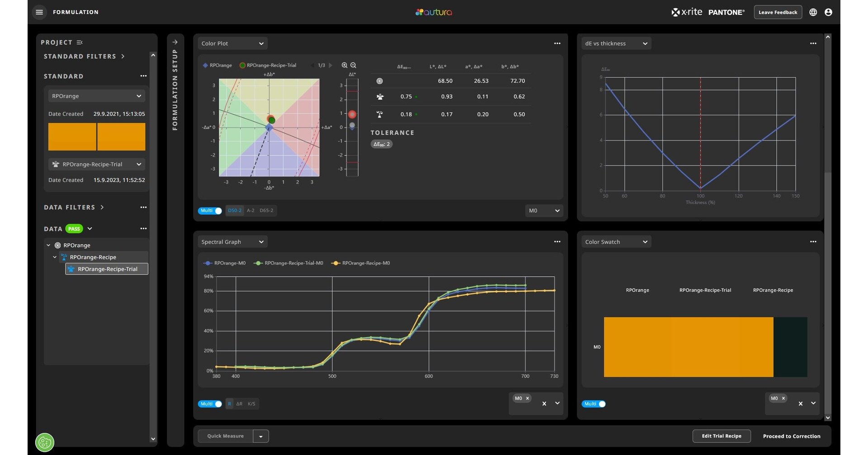Collapse the RPOrange-Recipe tree node
The height and width of the screenshot is (455, 868).
(55, 257)
